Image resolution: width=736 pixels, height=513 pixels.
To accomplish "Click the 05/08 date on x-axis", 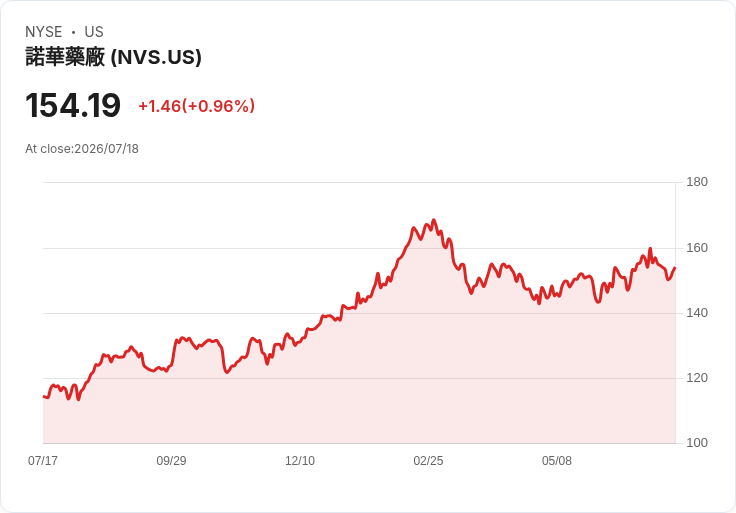I will click(557, 460).
